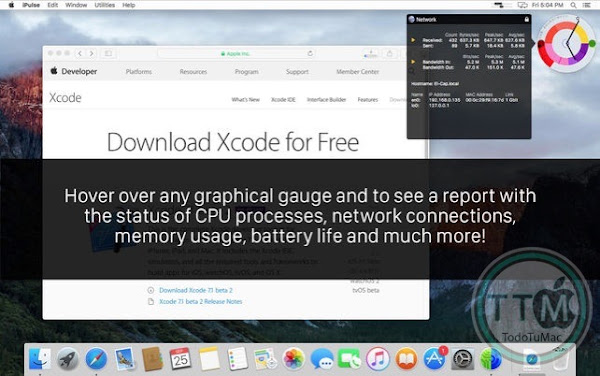The width and height of the screenshot is (600, 376).
Task: Click IP address 192.168.0.135
Action: (444, 100)
